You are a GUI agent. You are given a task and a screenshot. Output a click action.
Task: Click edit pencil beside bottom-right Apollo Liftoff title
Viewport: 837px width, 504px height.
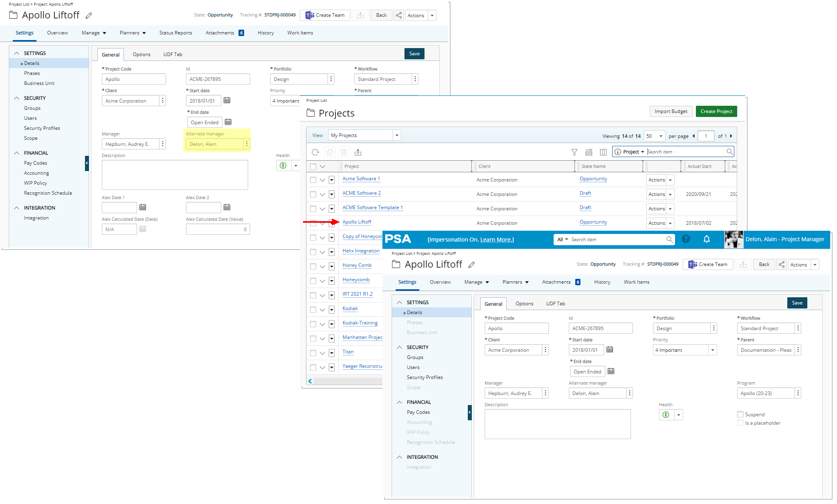coord(472,265)
